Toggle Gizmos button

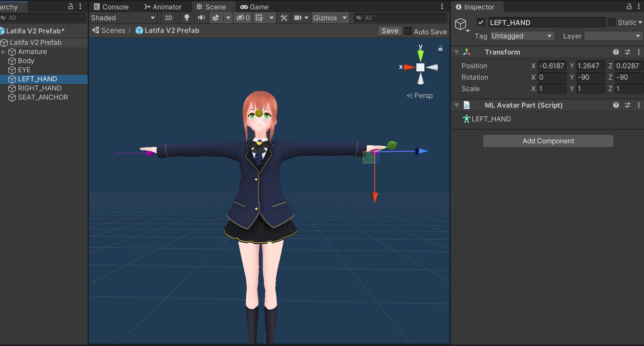[x=325, y=18]
